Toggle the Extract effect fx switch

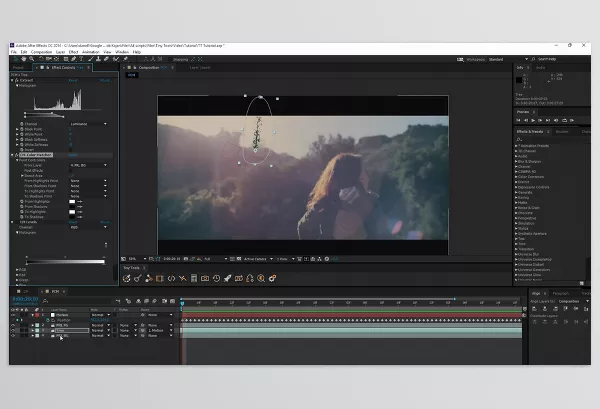click(x=17, y=80)
